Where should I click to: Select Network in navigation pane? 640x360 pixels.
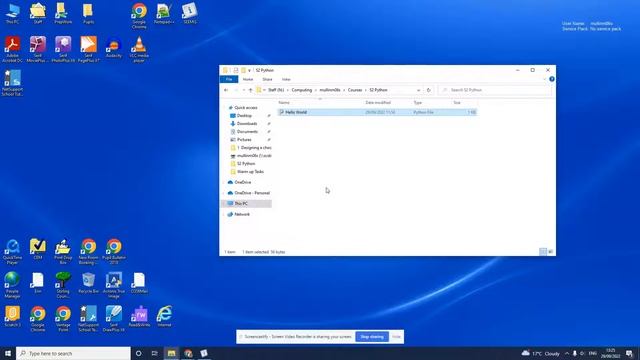(x=242, y=214)
